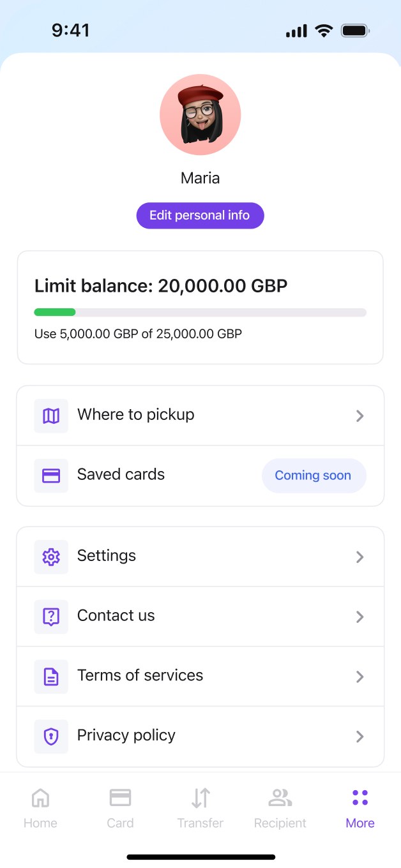
Task: Tap the document icon for Terms of services
Action: [51, 677]
